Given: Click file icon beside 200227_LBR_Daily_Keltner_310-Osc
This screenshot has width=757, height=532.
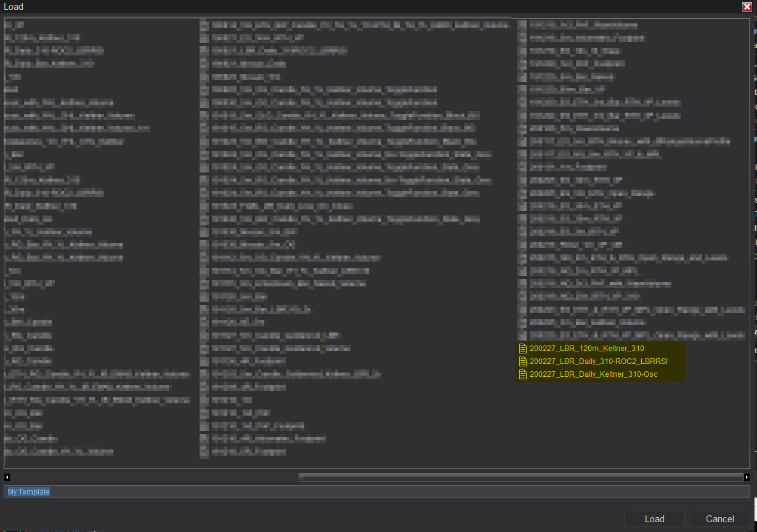Looking at the screenshot, I should pos(523,374).
